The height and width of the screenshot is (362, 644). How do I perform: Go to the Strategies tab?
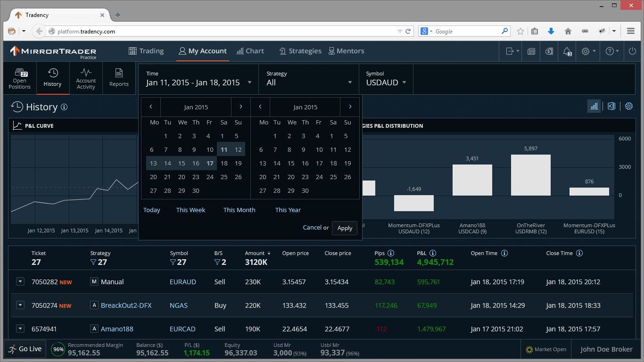click(300, 51)
